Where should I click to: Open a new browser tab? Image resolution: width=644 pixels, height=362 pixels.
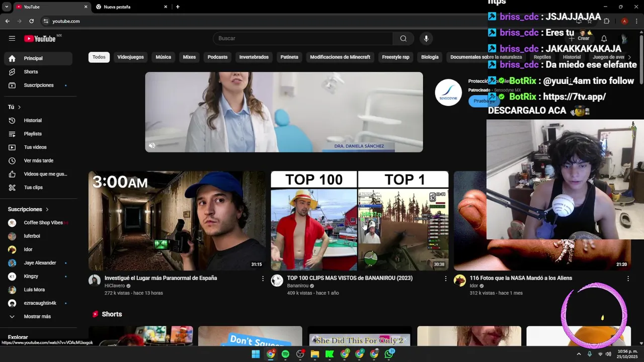point(178,7)
